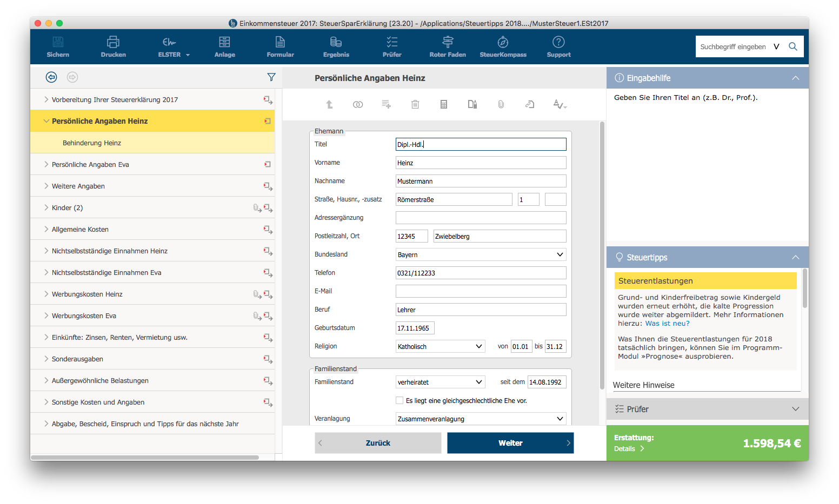Click the Roter Faden signpost icon
This screenshot has width=839, height=504.
tap(448, 42)
